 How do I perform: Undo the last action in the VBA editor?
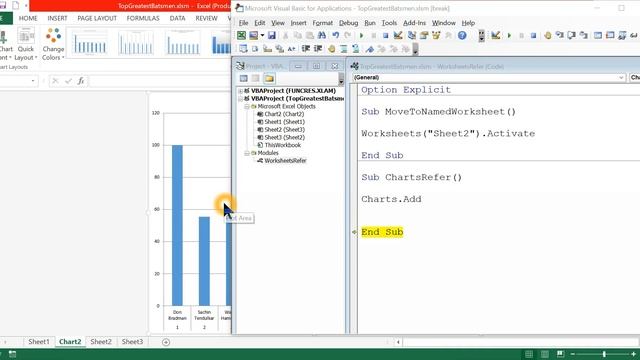coord(336,36)
